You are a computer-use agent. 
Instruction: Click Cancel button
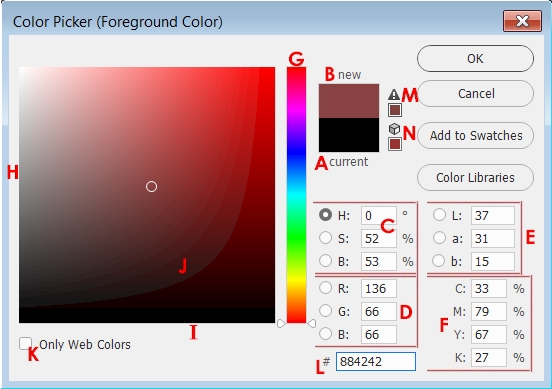(475, 94)
